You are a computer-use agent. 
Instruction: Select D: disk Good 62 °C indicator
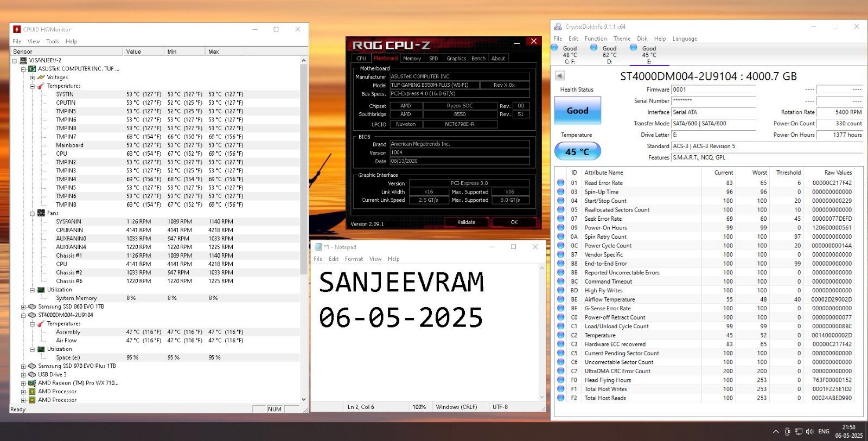(604, 54)
